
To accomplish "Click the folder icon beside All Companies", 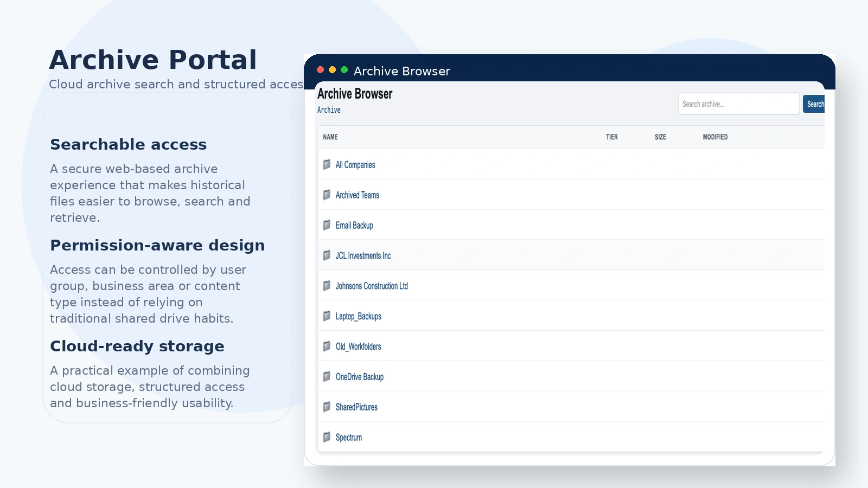I will point(327,164).
